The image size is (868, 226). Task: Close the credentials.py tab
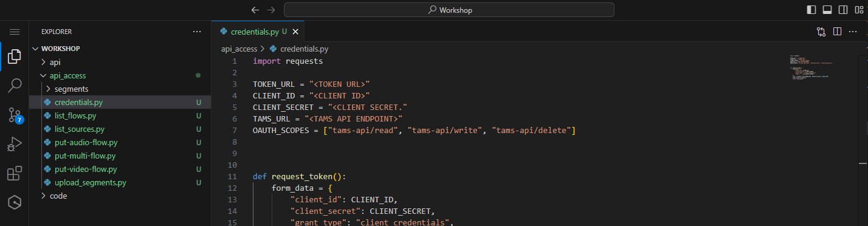[295, 32]
